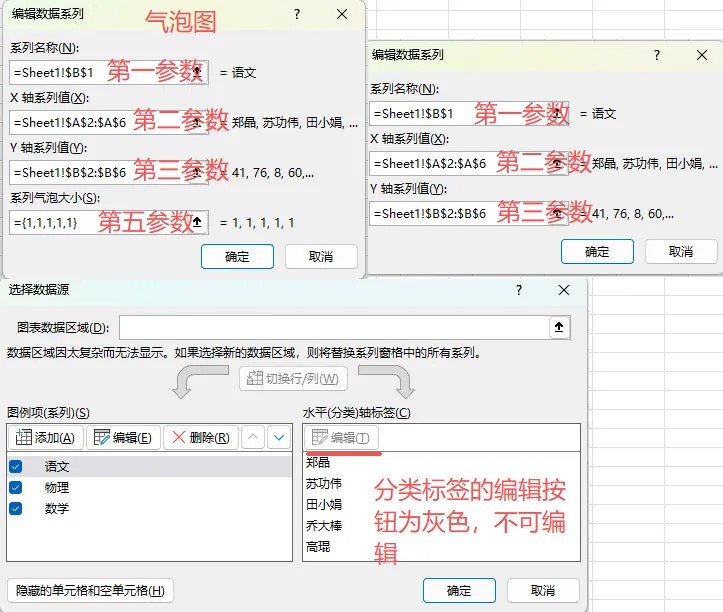Click 添加(A) to add a series
Screen dimensions: 723x612
(46, 437)
